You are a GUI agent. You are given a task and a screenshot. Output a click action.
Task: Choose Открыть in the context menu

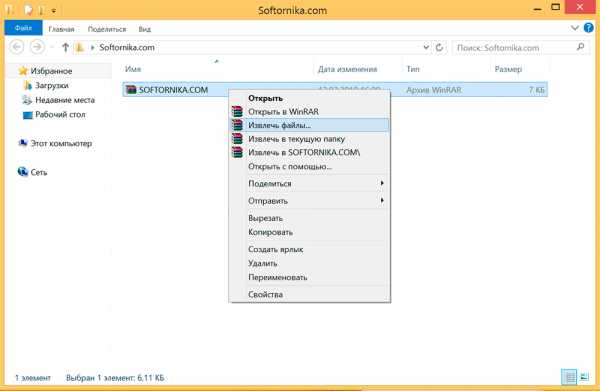pos(309,98)
